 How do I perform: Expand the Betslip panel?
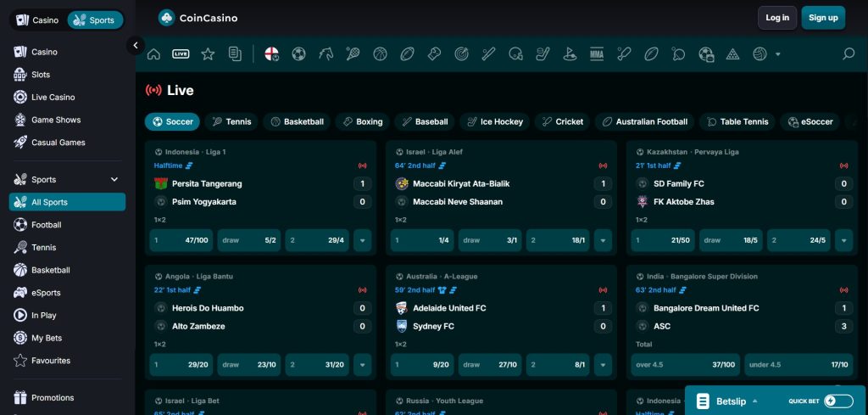coord(754,401)
